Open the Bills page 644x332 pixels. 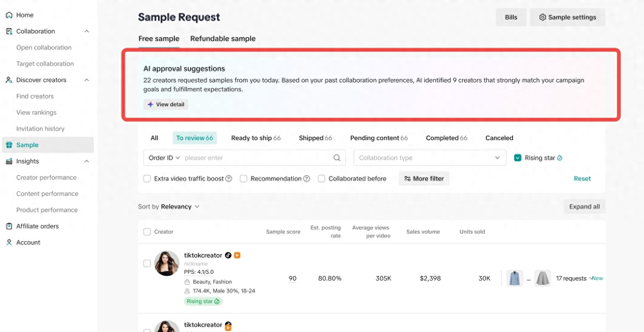click(x=511, y=17)
